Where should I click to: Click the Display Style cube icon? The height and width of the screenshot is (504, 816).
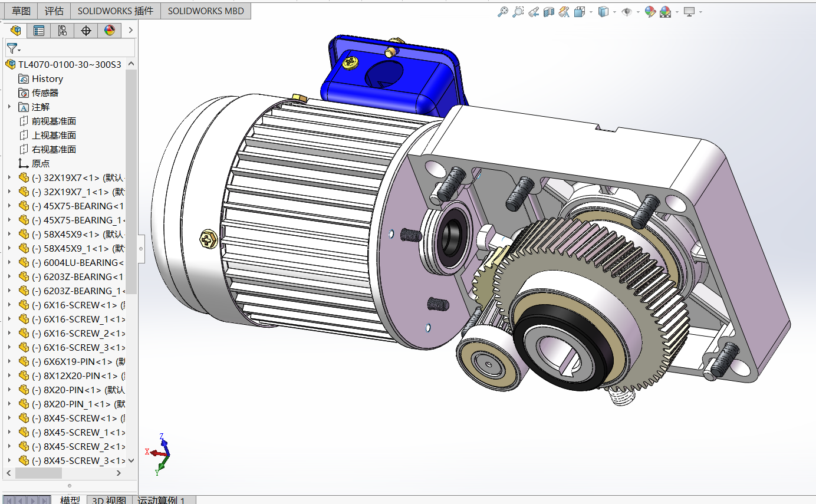coord(603,11)
